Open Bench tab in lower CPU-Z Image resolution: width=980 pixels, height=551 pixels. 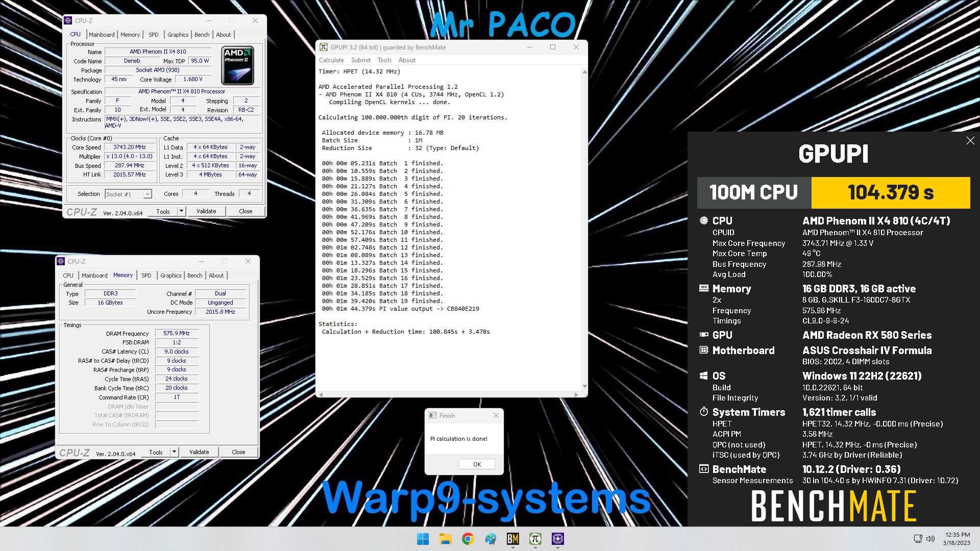click(195, 275)
